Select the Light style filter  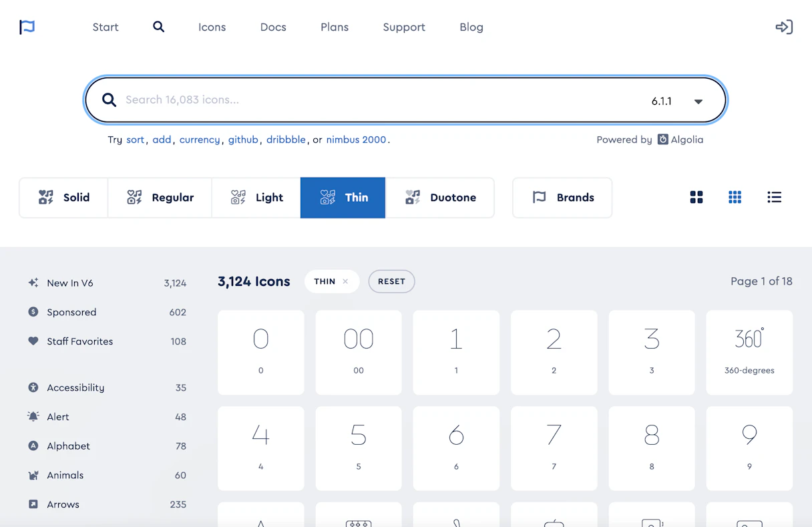point(256,198)
